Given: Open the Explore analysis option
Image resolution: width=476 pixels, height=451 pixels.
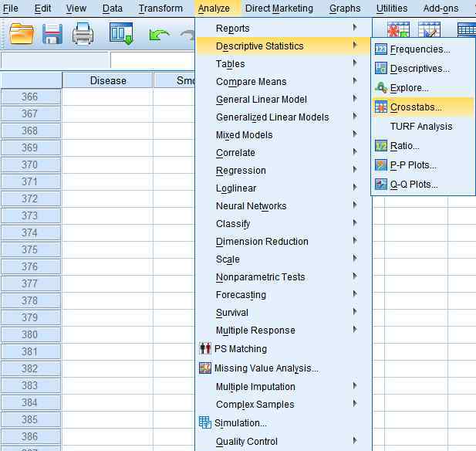Looking at the screenshot, I should 409,88.
